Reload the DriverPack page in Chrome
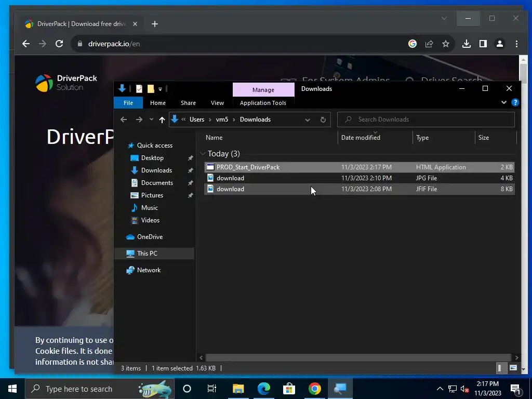532x399 pixels. tap(59, 44)
